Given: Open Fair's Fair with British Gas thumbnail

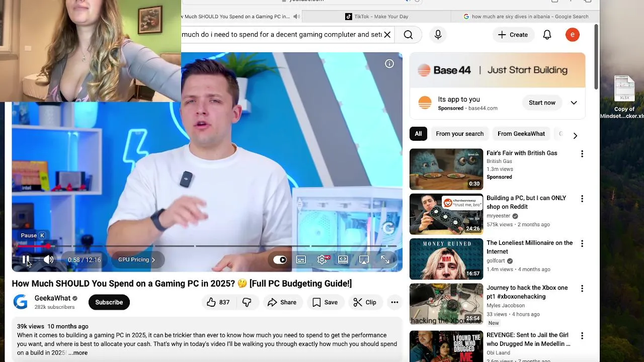Looking at the screenshot, I should [446, 169].
